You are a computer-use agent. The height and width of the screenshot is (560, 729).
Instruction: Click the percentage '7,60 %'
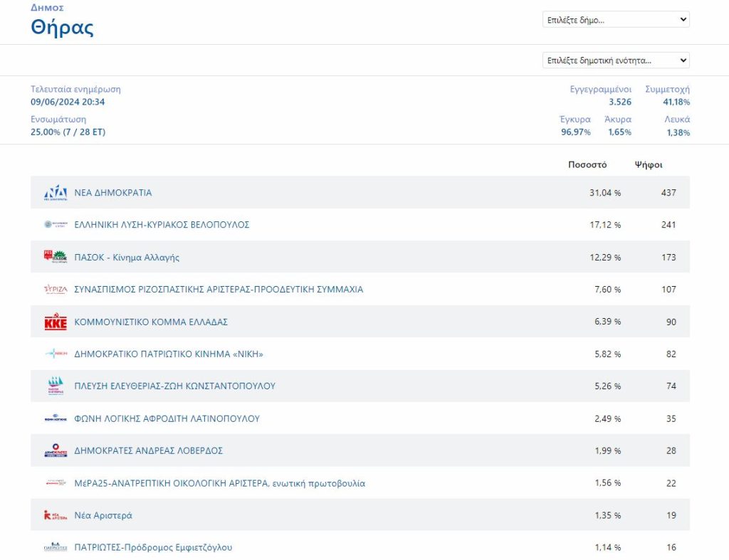[x=608, y=289]
